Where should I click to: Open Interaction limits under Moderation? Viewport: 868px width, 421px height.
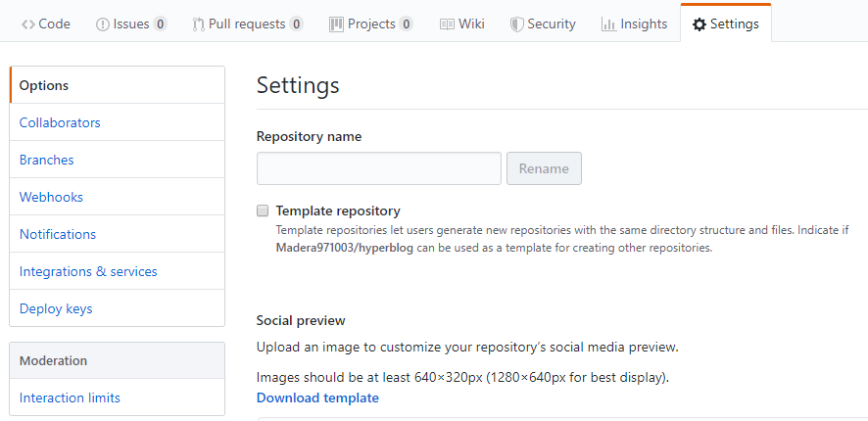pos(70,398)
